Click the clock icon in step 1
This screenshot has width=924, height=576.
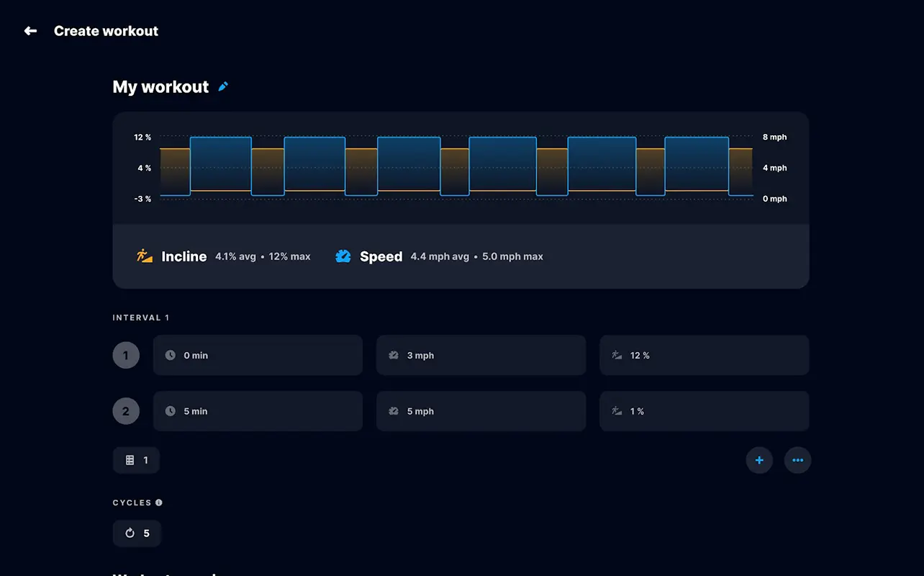click(x=171, y=355)
